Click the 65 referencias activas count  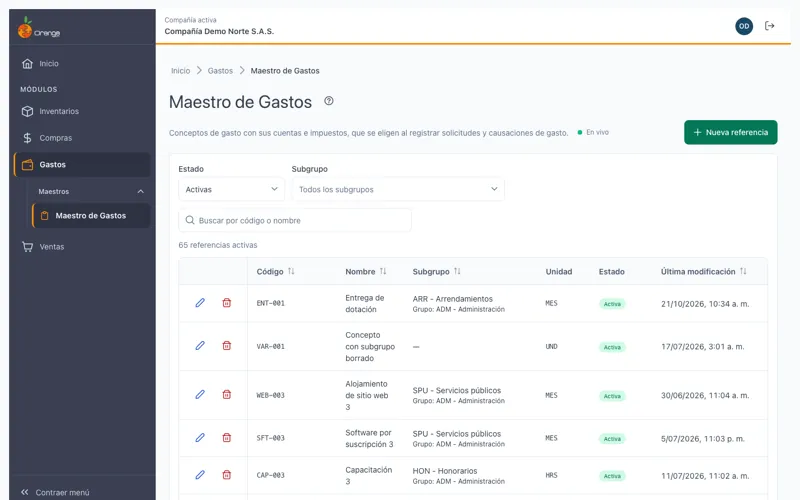pyautogui.click(x=218, y=245)
